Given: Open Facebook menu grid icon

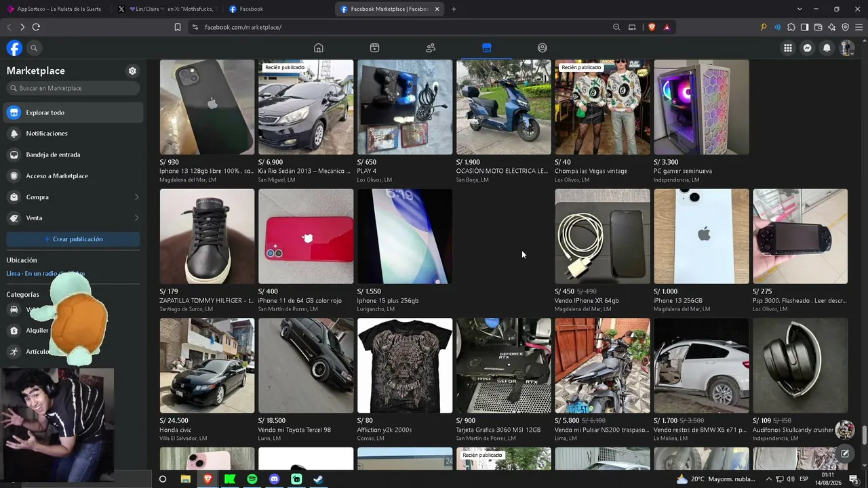Looking at the screenshot, I should 787,48.
